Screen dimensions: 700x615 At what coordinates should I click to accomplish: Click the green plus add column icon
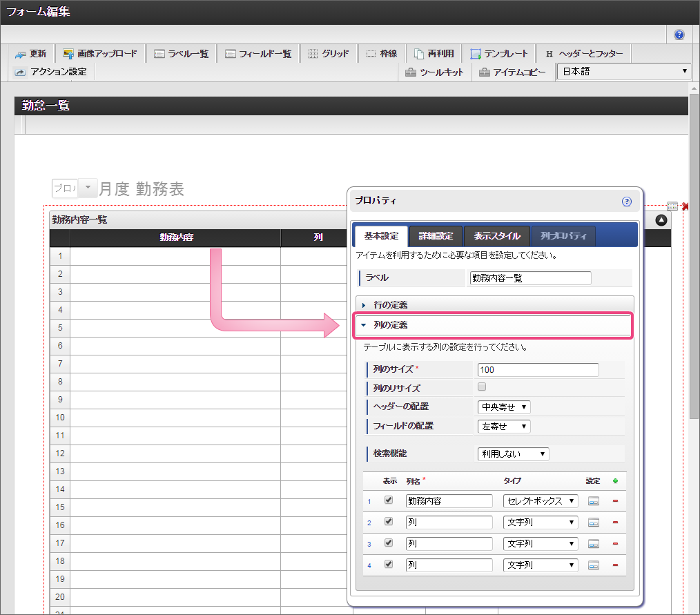point(615,480)
